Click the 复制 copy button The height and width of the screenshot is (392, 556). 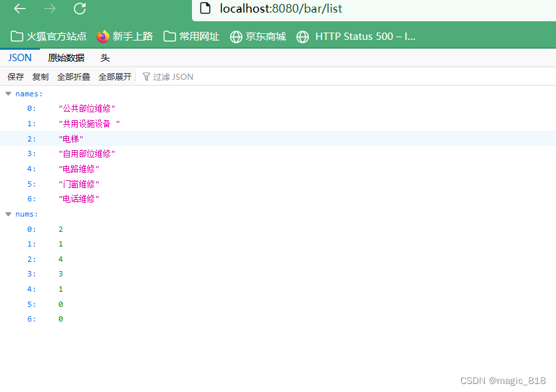pyautogui.click(x=41, y=76)
